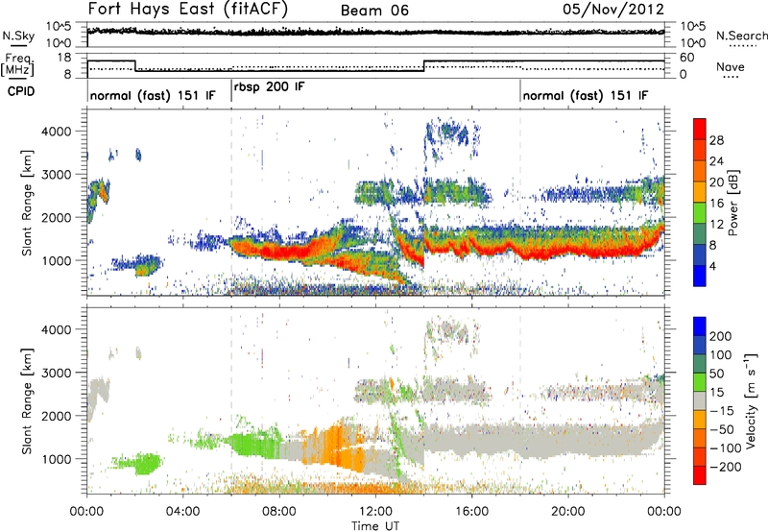The image size is (768, 532).
Task: Click the "N.Search" legend label
Action: pyautogui.click(x=741, y=36)
